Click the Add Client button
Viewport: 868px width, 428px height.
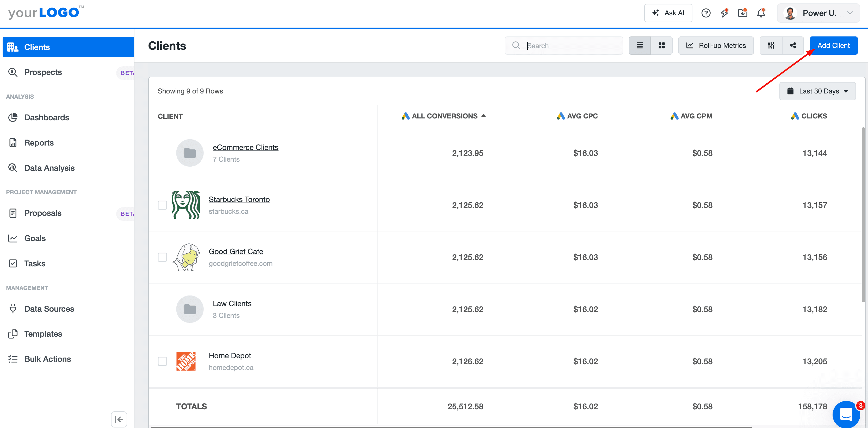pos(833,45)
